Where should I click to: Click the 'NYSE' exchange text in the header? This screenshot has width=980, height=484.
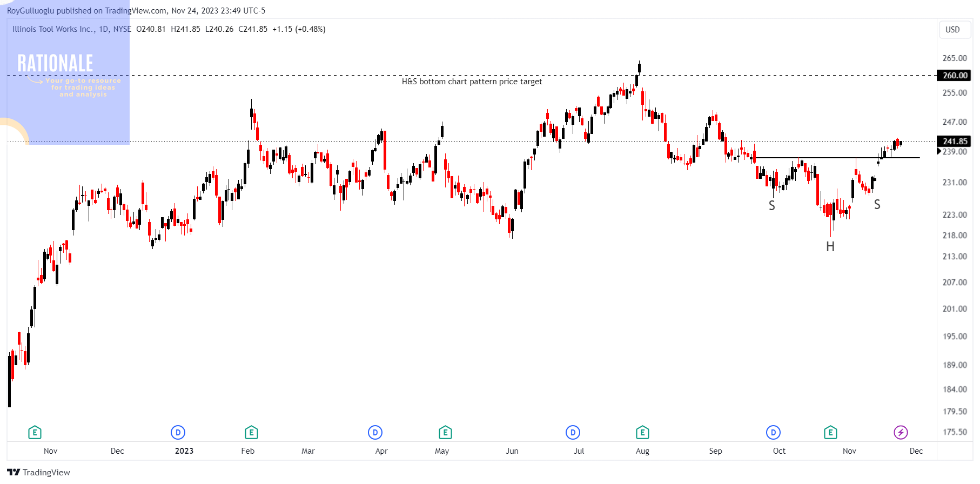122,29
